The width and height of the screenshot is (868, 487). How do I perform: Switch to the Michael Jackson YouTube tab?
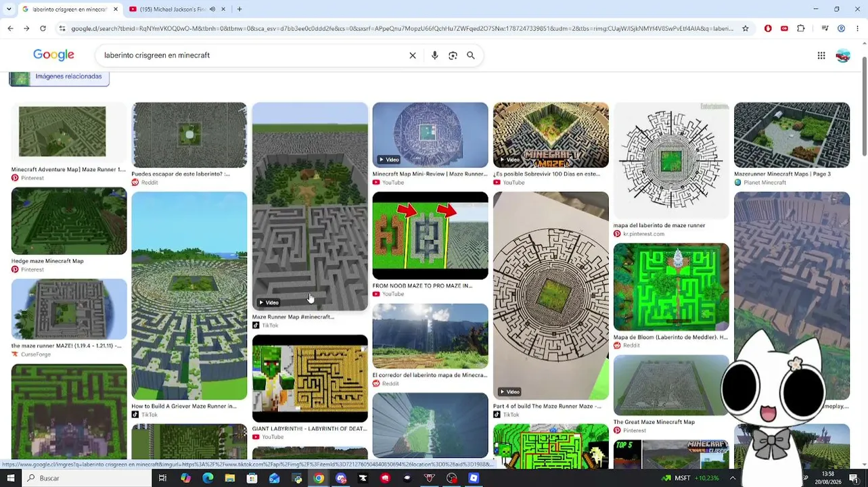[x=177, y=9]
